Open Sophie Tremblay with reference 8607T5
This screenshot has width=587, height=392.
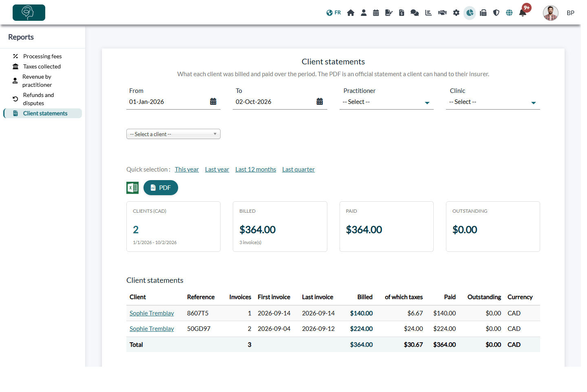[x=152, y=313]
